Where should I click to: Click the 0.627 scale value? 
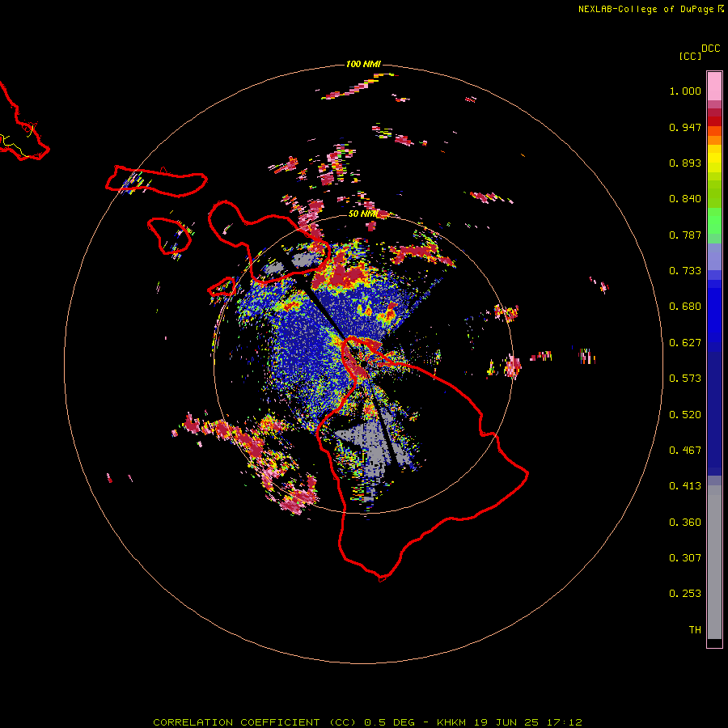click(685, 343)
